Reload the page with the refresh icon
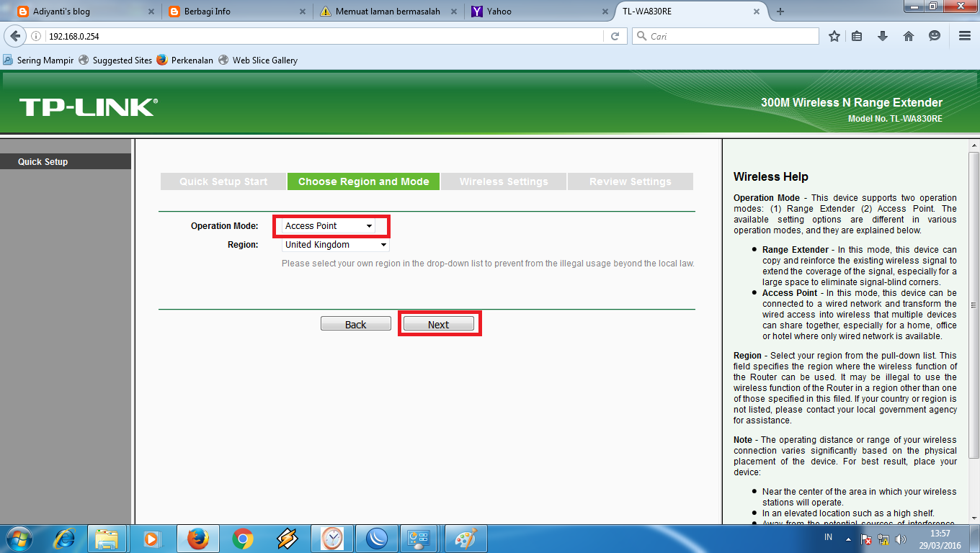980x553 pixels. (x=615, y=36)
